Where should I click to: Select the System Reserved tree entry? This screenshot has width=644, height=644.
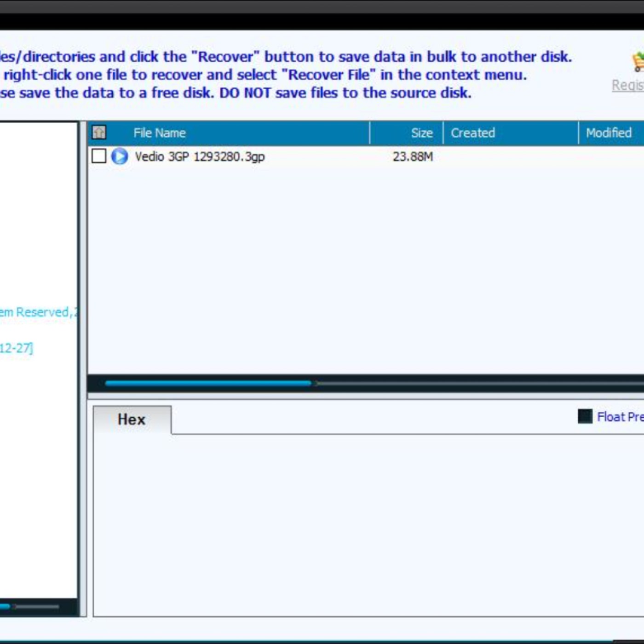pyautogui.click(x=39, y=312)
